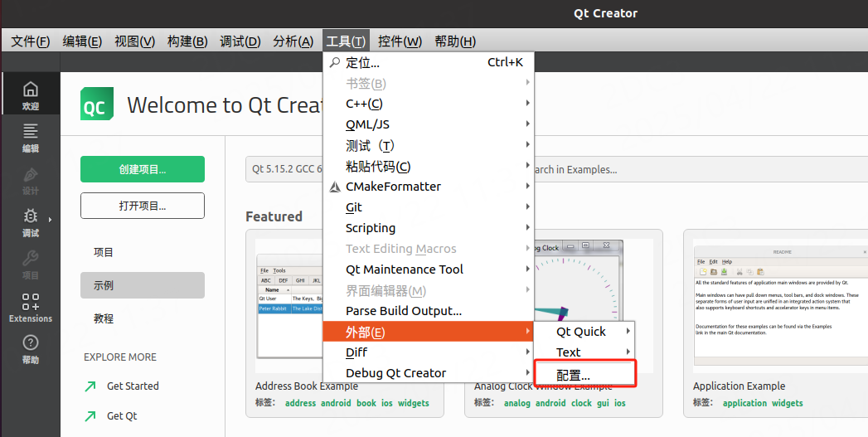Expand the 粘贴代码(C) submenu
Screen dimensions: 868x437
pyautogui.click(x=429, y=166)
